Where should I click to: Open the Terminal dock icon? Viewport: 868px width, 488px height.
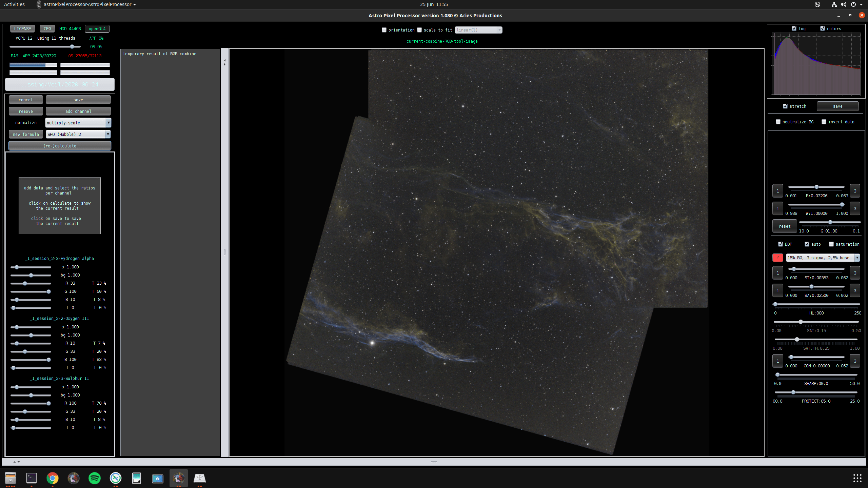click(x=32, y=478)
